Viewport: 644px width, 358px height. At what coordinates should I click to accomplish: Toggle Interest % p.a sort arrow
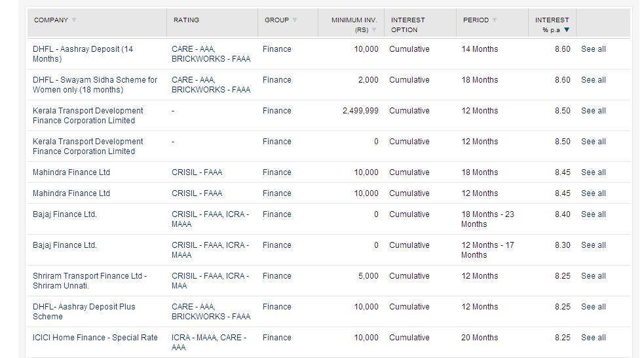coord(567,30)
